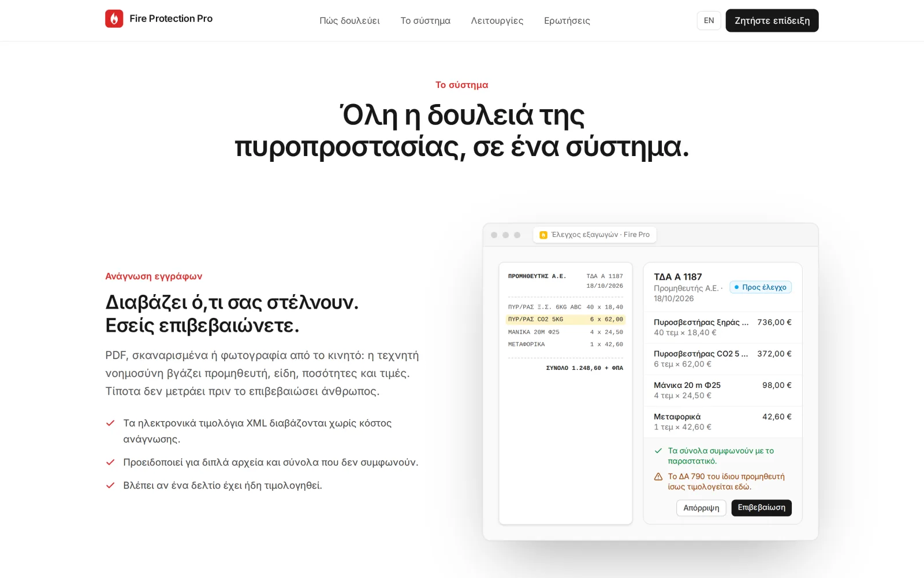
Task: Click the Fire Protection Pro flame logo
Action: click(114, 18)
